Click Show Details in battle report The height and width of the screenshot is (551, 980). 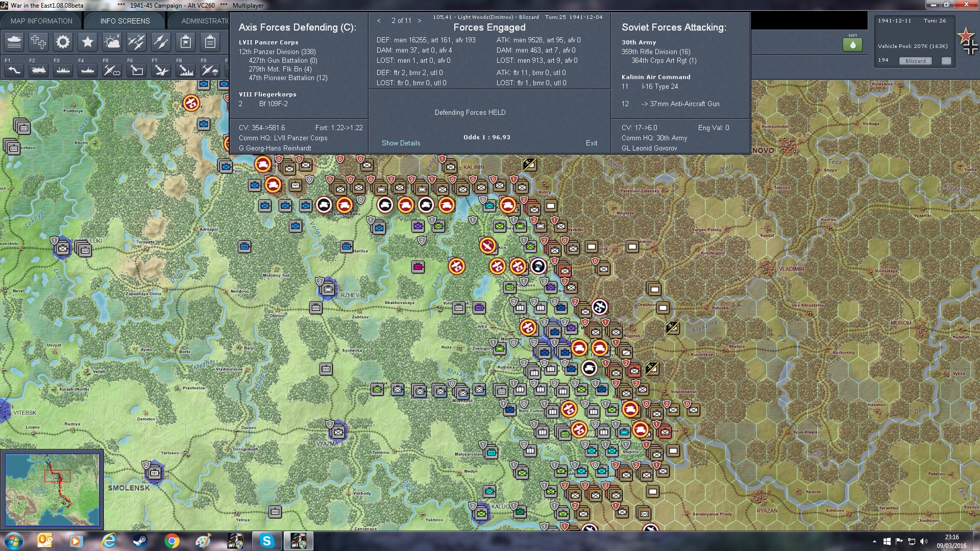tap(401, 143)
